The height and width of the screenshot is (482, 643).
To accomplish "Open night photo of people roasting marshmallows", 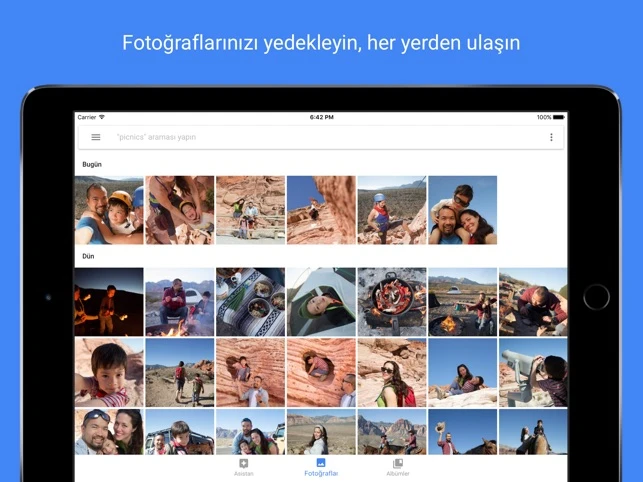I will (x=109, y=302).
